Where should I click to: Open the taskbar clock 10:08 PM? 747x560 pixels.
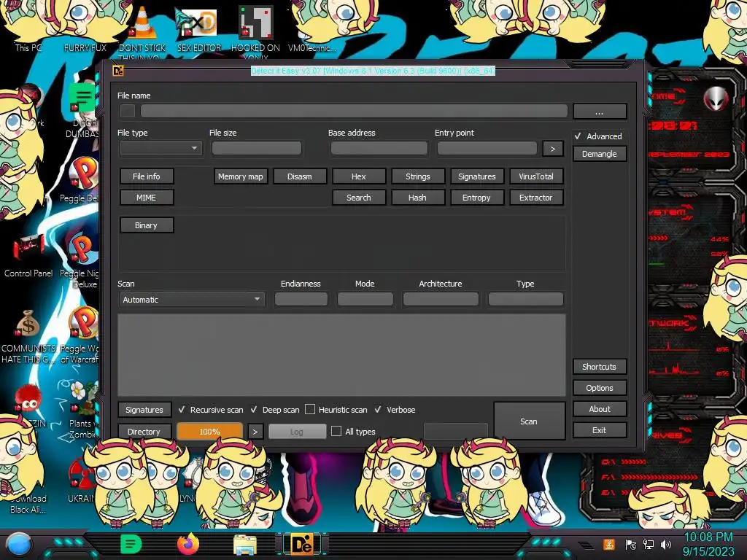tap(708, 544)
